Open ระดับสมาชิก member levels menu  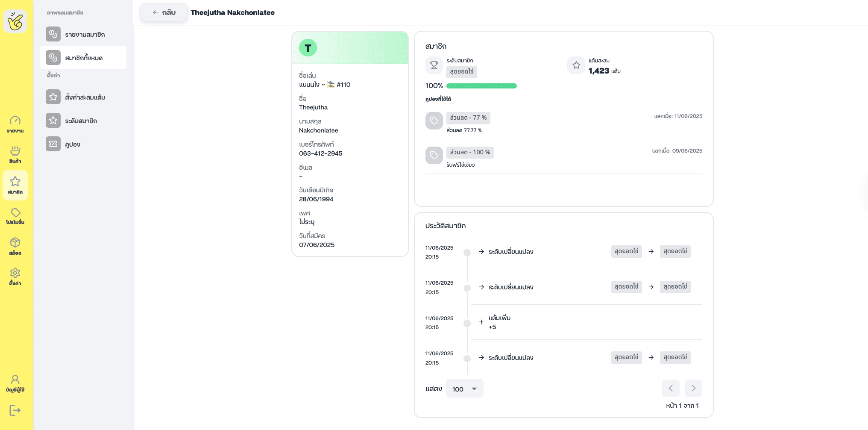[x=83, y=121]
